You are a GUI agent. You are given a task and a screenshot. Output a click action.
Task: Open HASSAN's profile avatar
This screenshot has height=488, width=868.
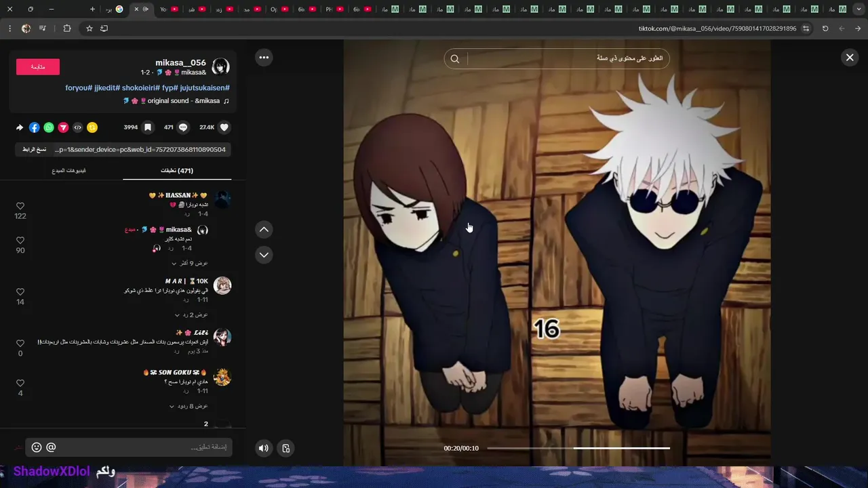(x=222, y=199)
